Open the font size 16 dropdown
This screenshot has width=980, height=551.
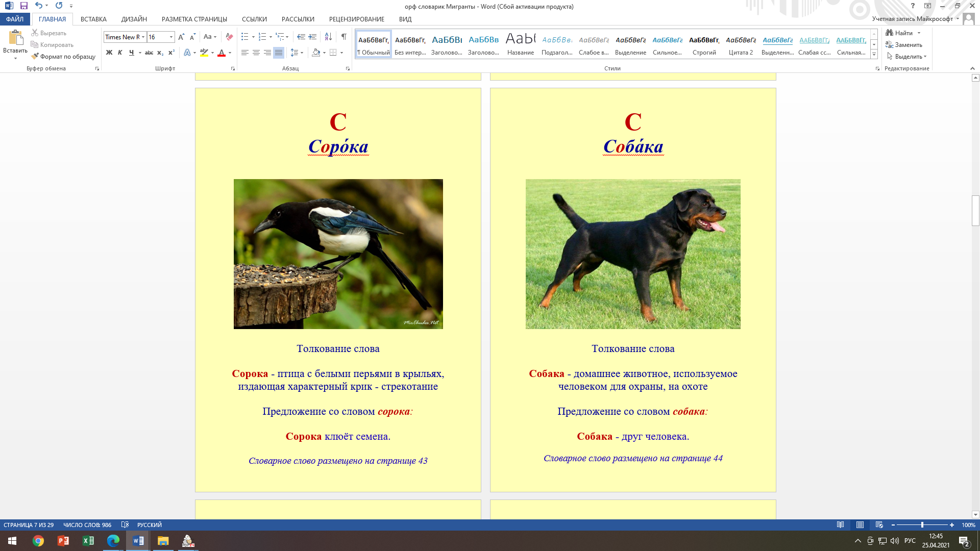tap(171, 37)
